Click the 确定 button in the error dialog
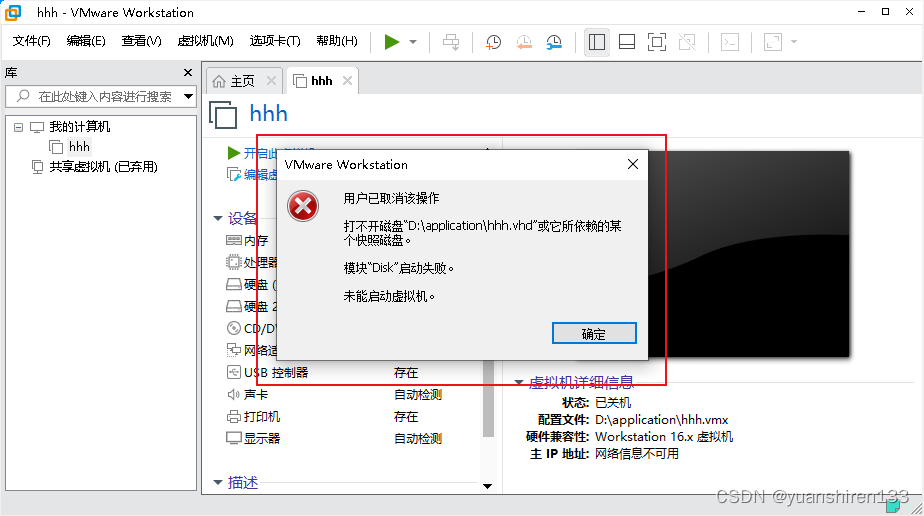The image size is (924, 516). (594, 333)
